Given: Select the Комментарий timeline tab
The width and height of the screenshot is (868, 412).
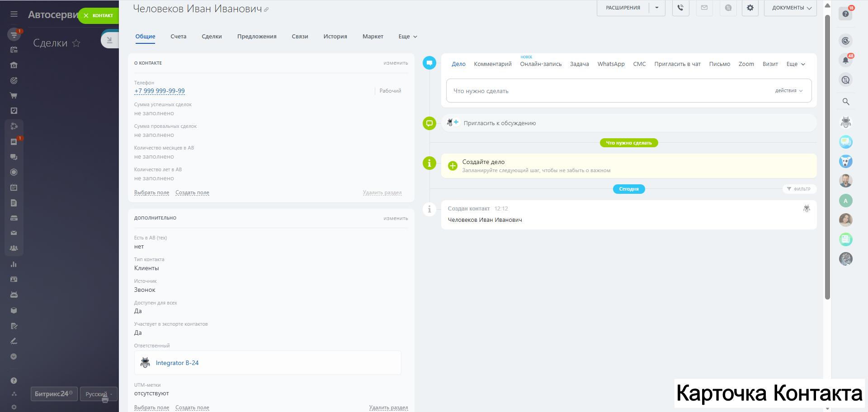Looking at the screenshot, I should [493, 64].
